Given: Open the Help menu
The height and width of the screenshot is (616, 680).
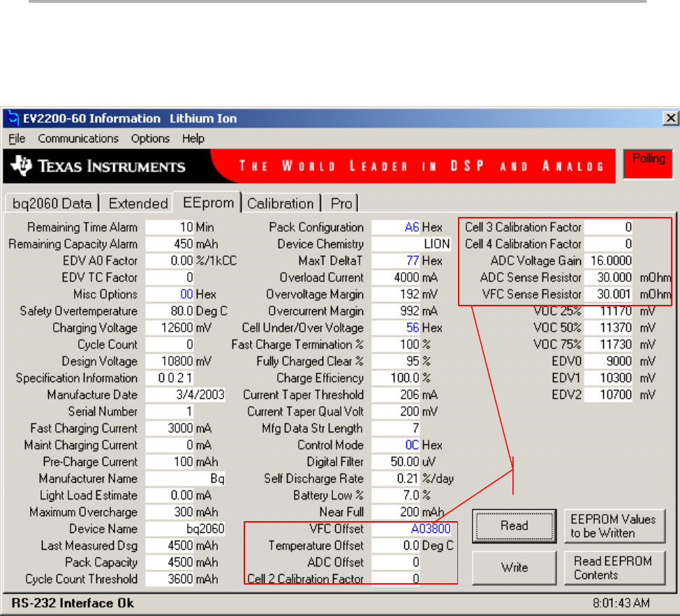Looking at the screenshot, I should tap(193, 138).
